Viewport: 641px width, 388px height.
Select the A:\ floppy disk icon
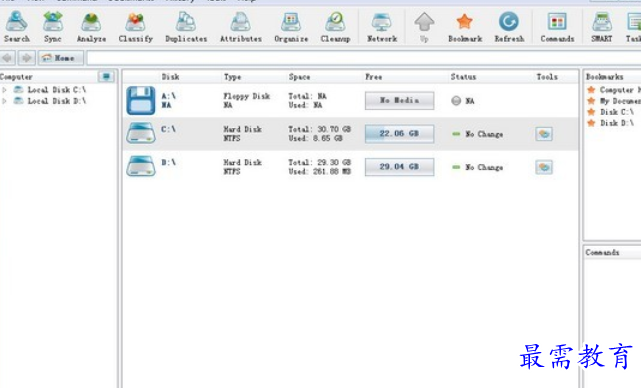(x=141, y=100)
